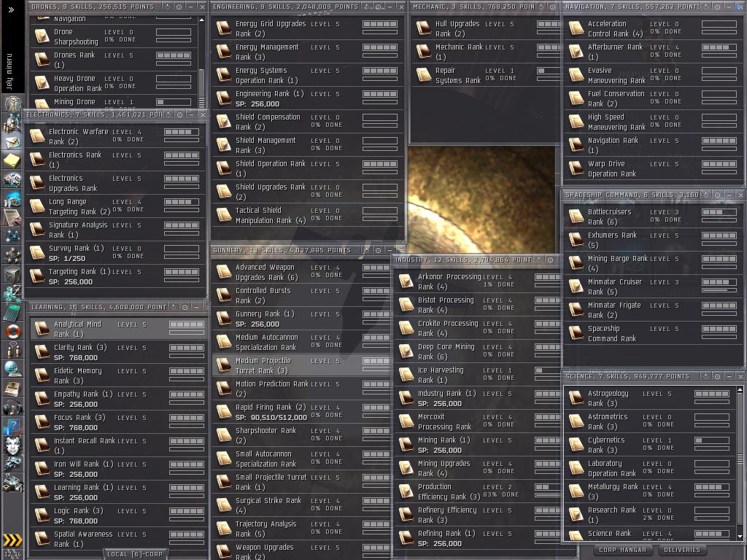The height and width of the screenshot is (560, 747).
Task: Click the white mask icon in sidebar
Action: click(x=12, y=445)
